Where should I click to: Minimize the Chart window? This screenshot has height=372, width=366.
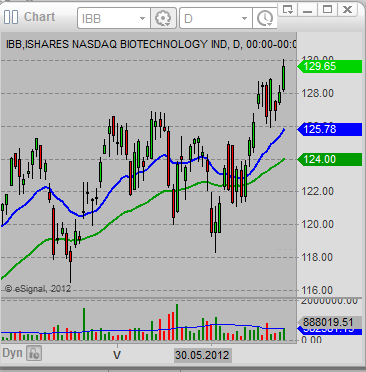coord(307,9)
